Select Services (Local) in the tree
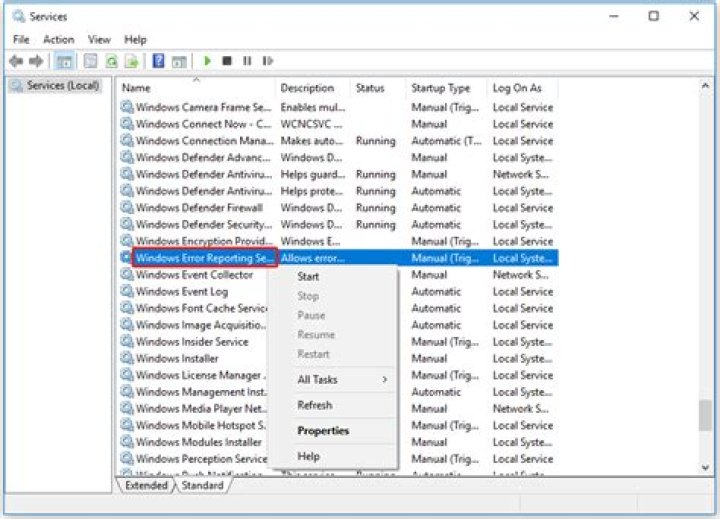720x519 pixels. [55, 85]
